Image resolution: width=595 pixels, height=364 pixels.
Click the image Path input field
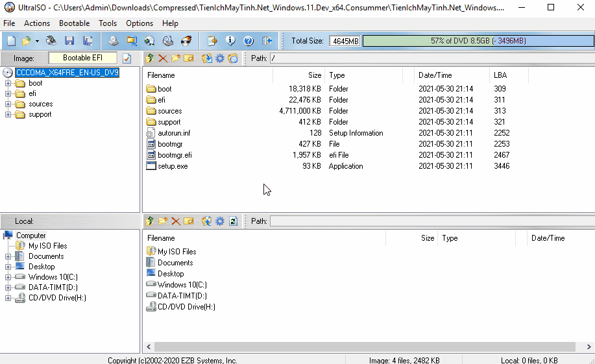432,58
